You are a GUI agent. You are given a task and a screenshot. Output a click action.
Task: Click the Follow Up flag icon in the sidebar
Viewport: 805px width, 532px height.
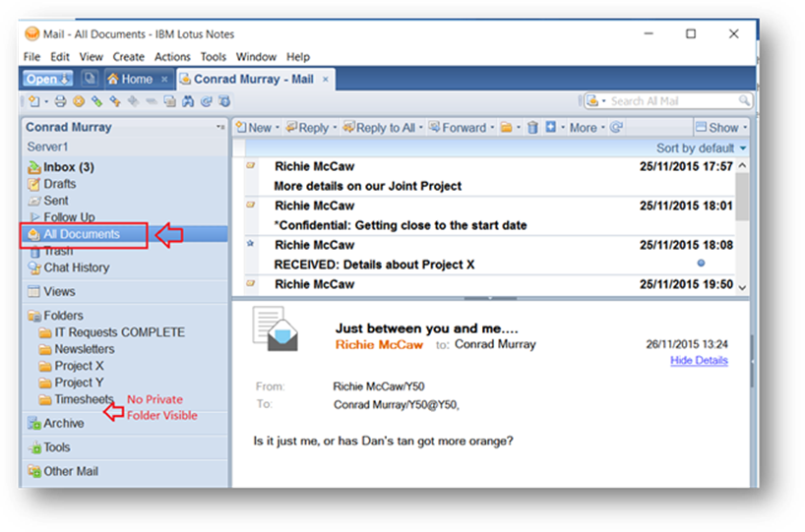(34, 217)
